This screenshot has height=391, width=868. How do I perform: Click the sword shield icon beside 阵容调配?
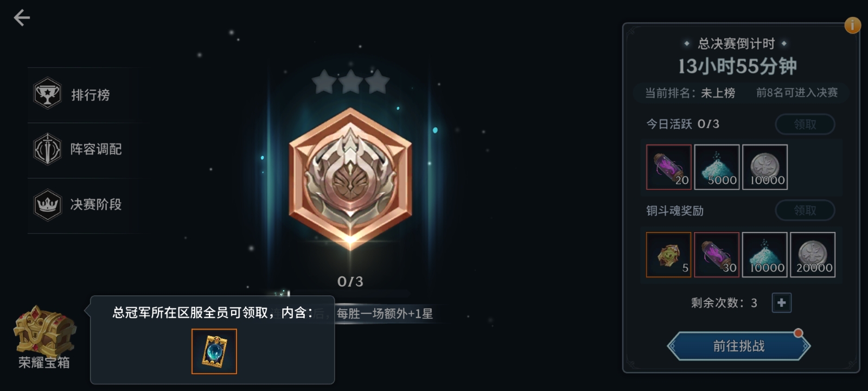(47, 149)
